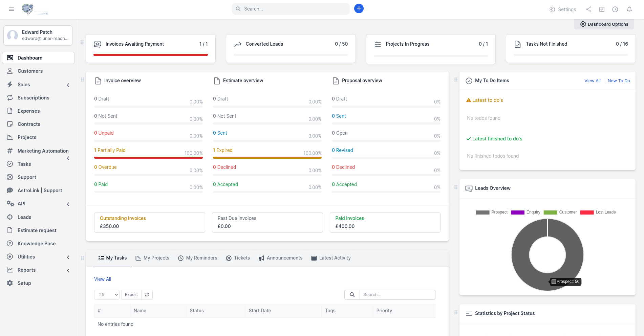Sort table by Start Date column

pos(283,311)
